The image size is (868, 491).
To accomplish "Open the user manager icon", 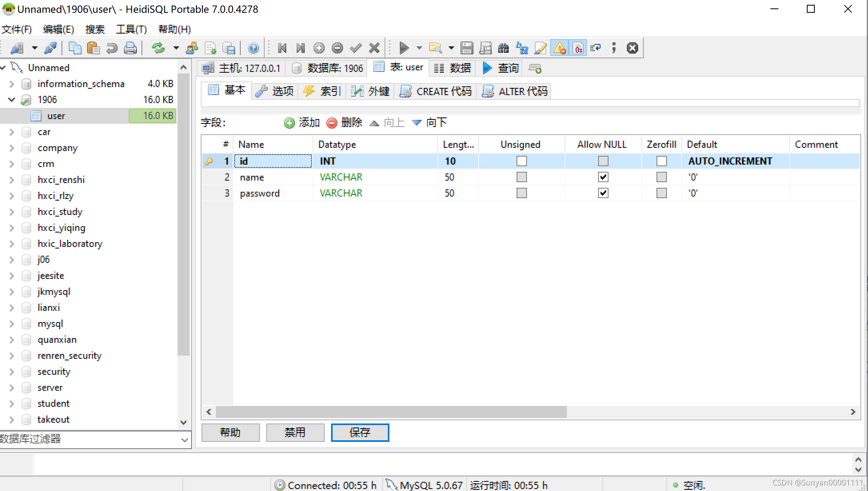I will click(192, 48).
